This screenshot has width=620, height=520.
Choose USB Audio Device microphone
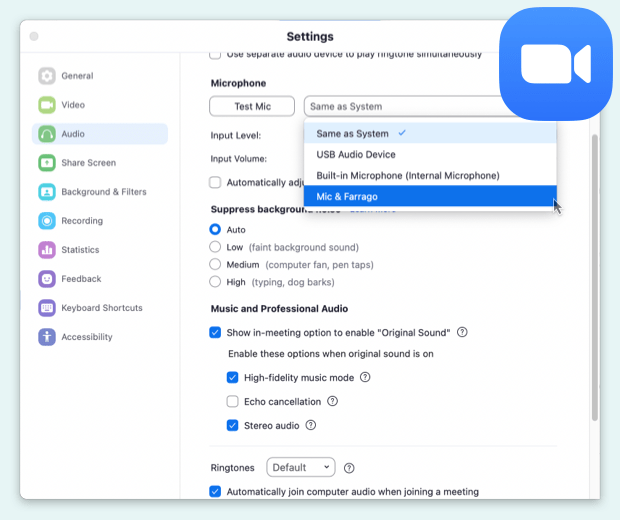(x=430, y=154)
